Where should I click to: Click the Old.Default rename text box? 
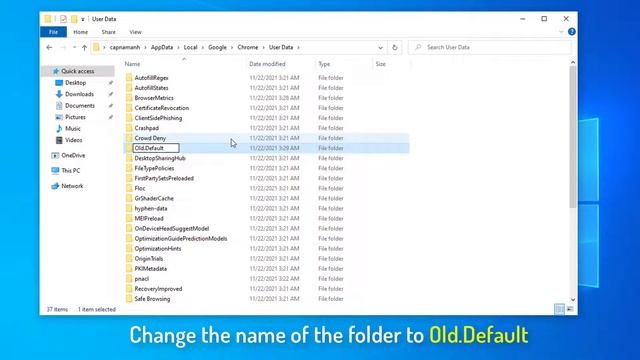pos(156,148)
